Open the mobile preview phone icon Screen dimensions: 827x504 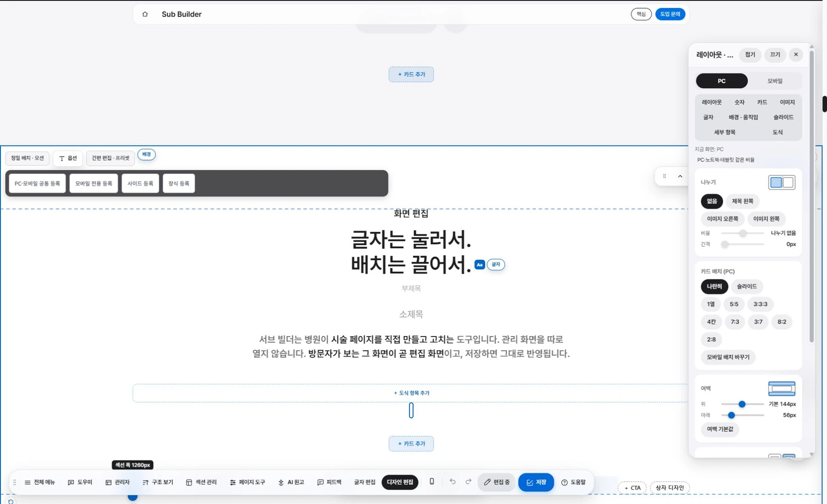432,482
